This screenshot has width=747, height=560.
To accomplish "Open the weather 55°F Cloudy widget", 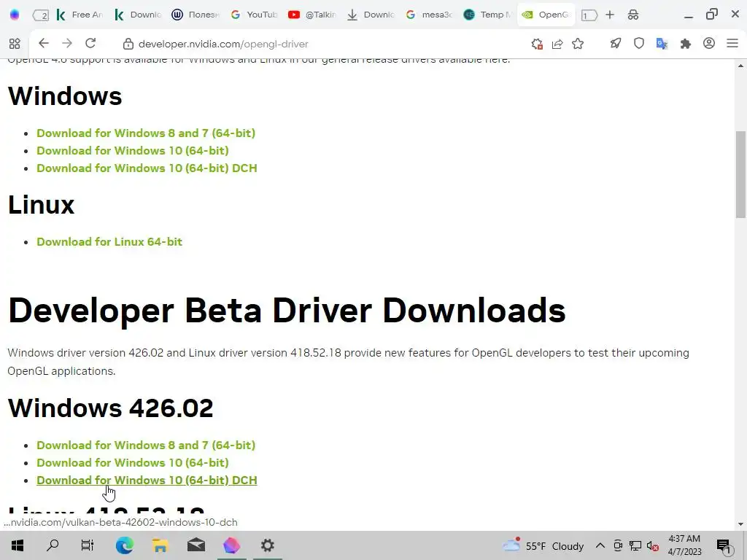I will pos(543,545).
